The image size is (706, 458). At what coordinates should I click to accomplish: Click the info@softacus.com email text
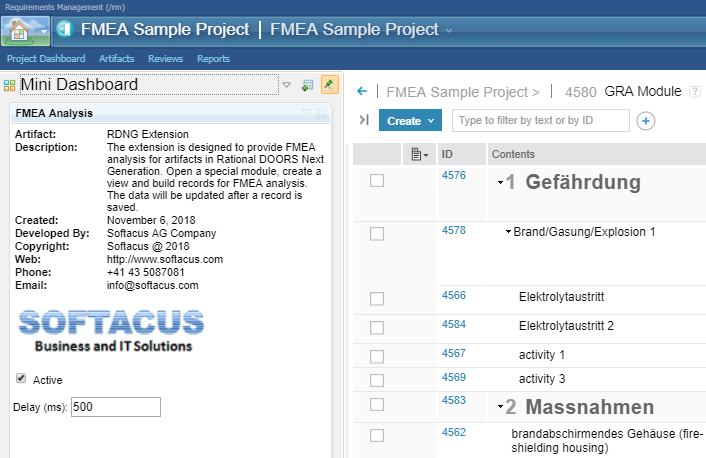click(153, 286)
